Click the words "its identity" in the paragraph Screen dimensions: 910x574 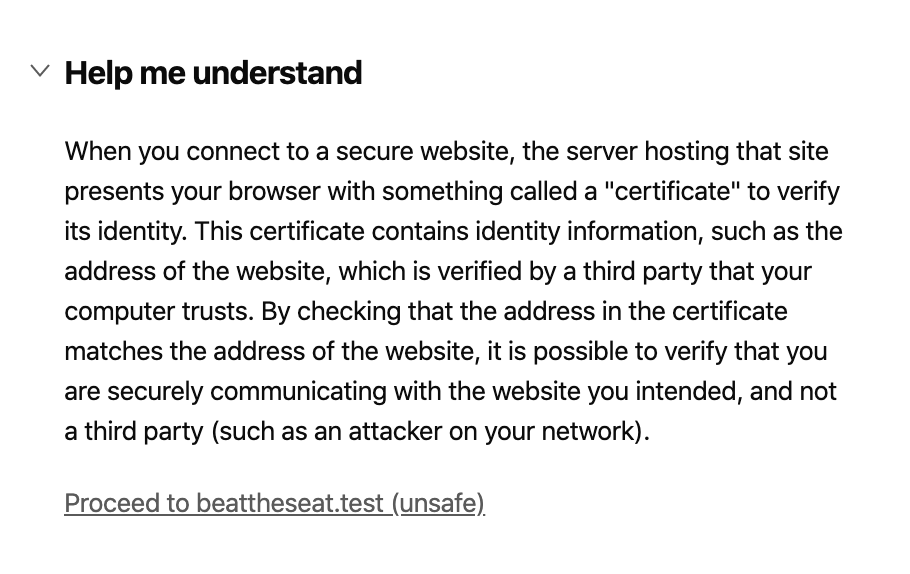(x=125, y=232)
